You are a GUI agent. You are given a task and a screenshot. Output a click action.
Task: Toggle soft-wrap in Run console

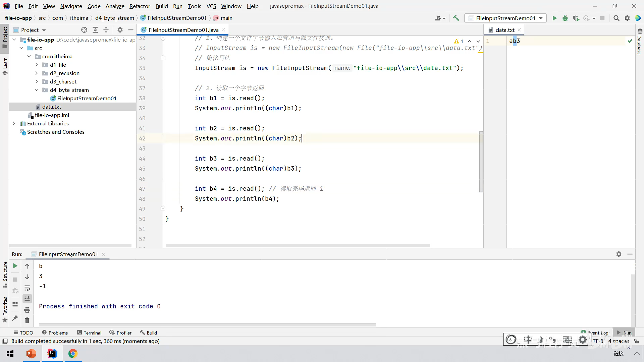[x=27, y=288]
